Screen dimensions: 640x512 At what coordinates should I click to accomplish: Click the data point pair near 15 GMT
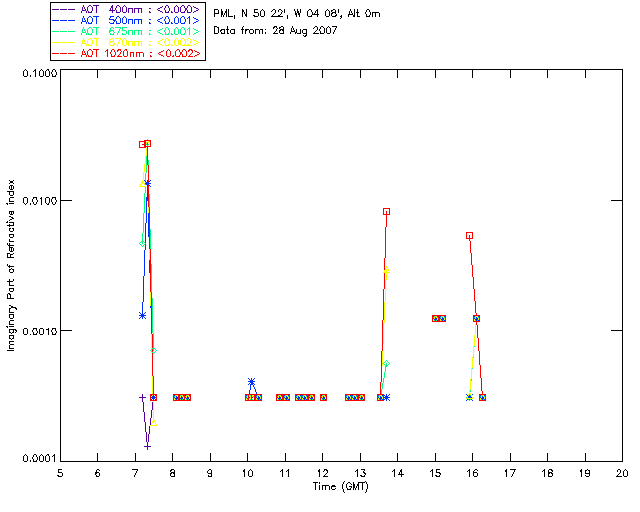(x=439, y=318)
